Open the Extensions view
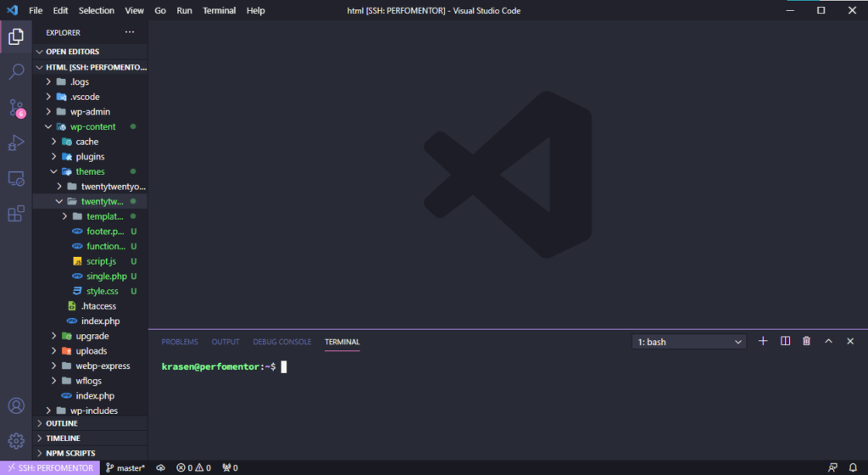Image resolution: width=868 pixels, height=475 pixels. [x=16, y=214]
